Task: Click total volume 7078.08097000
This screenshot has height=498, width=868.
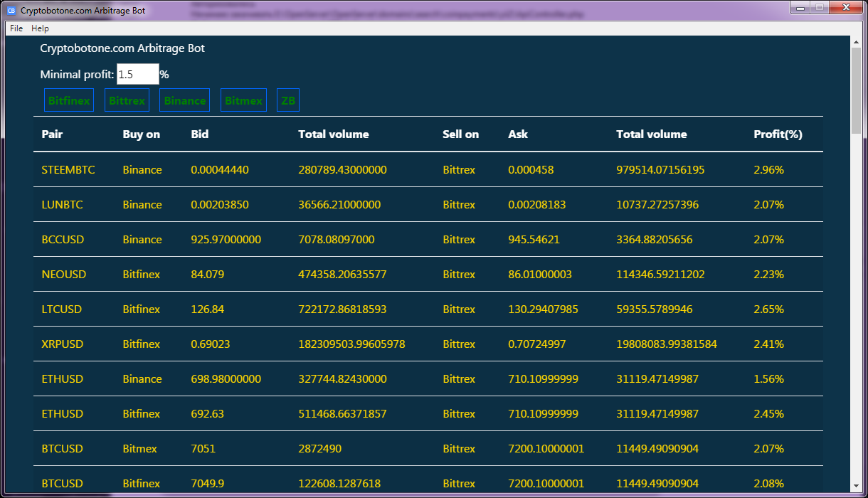Action: click(337, 240)
